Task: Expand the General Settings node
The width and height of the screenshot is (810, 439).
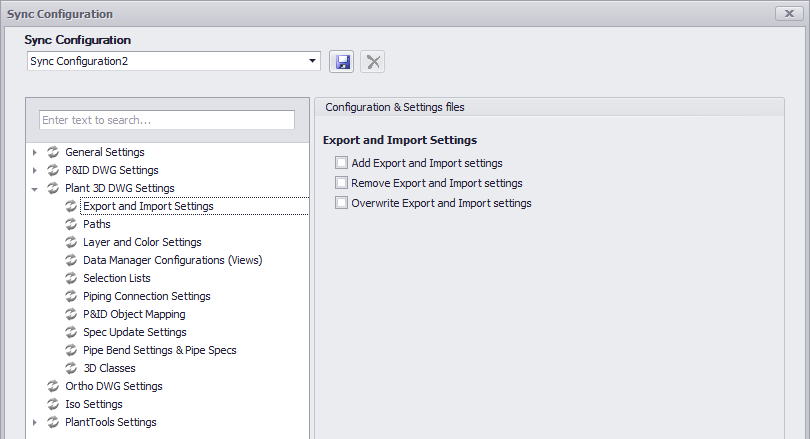Action: click(x=35, y=152)
